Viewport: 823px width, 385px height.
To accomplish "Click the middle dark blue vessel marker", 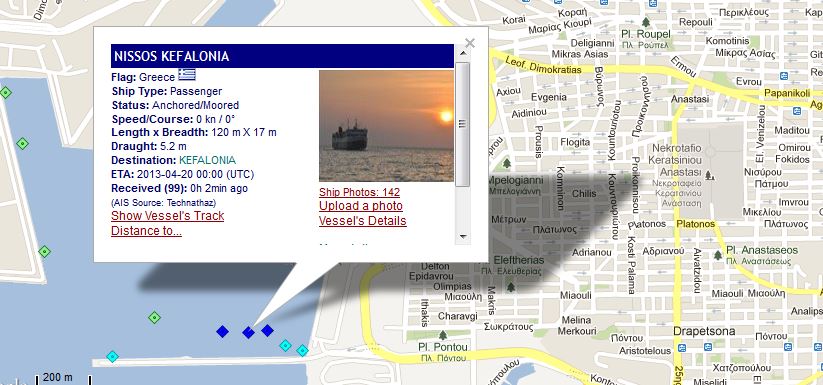I will 248,333.
